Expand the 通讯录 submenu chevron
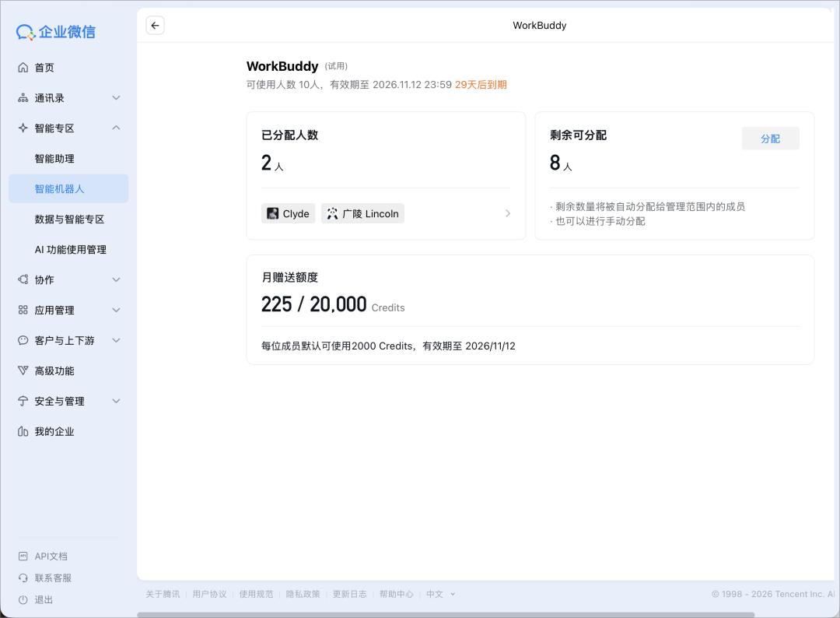Screen dimensions: 840x618 click(x=116, y=98)
